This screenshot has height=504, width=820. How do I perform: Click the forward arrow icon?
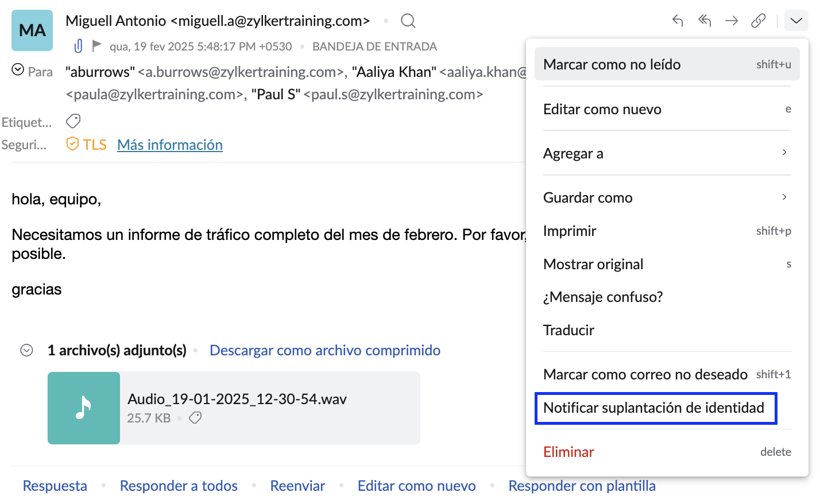(731, 21)
